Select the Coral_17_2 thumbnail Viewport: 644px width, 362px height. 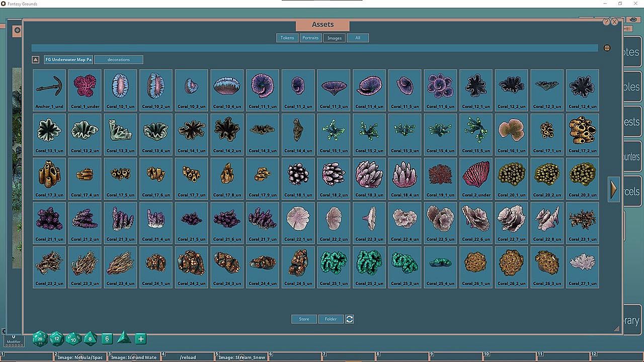583,134
